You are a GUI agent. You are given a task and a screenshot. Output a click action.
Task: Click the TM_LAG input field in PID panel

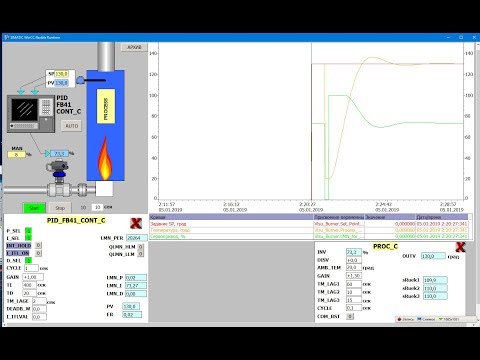coord(39,301)
